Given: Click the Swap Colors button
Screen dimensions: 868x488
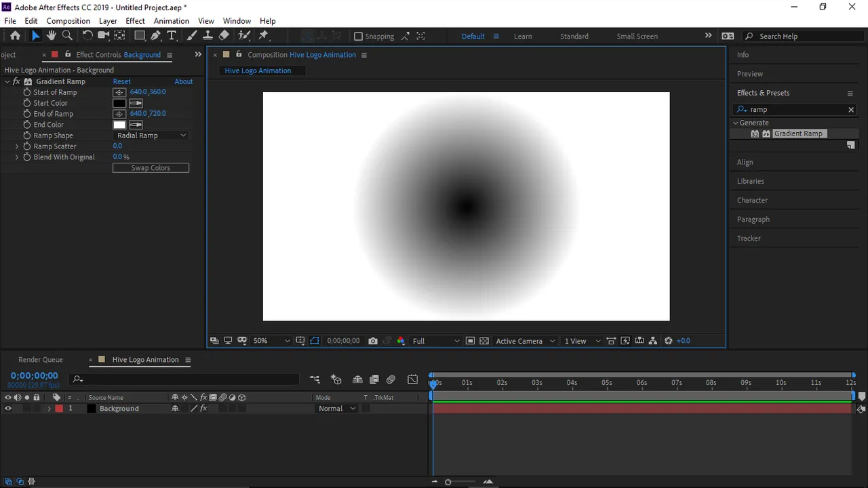Looking at the screenshot, I should (151, 168).
